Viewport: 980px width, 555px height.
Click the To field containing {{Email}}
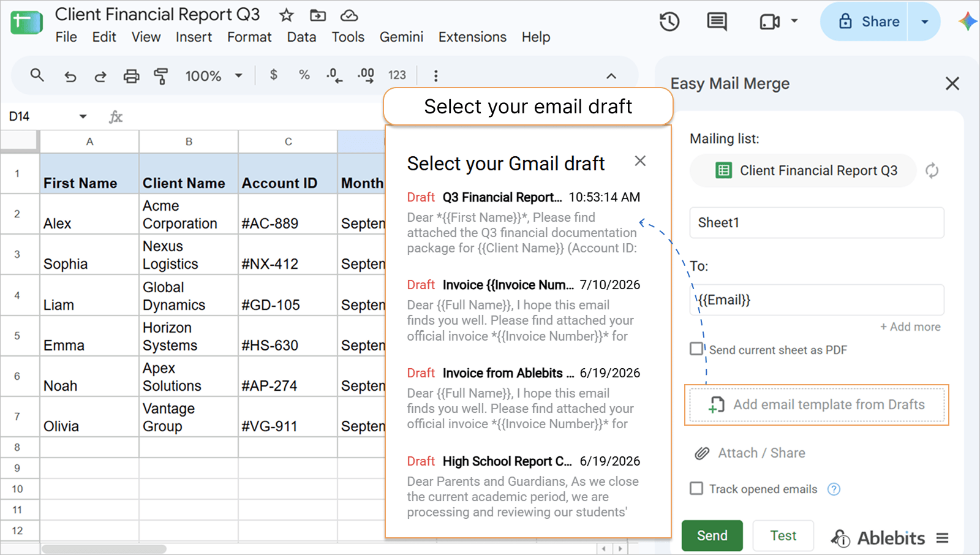tap(817, 300)
